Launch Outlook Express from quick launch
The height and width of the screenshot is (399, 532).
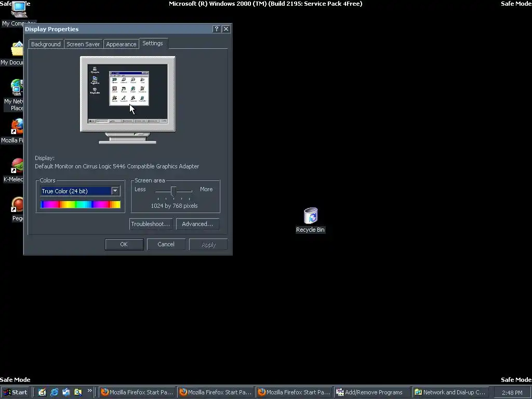tap(66, 392)
